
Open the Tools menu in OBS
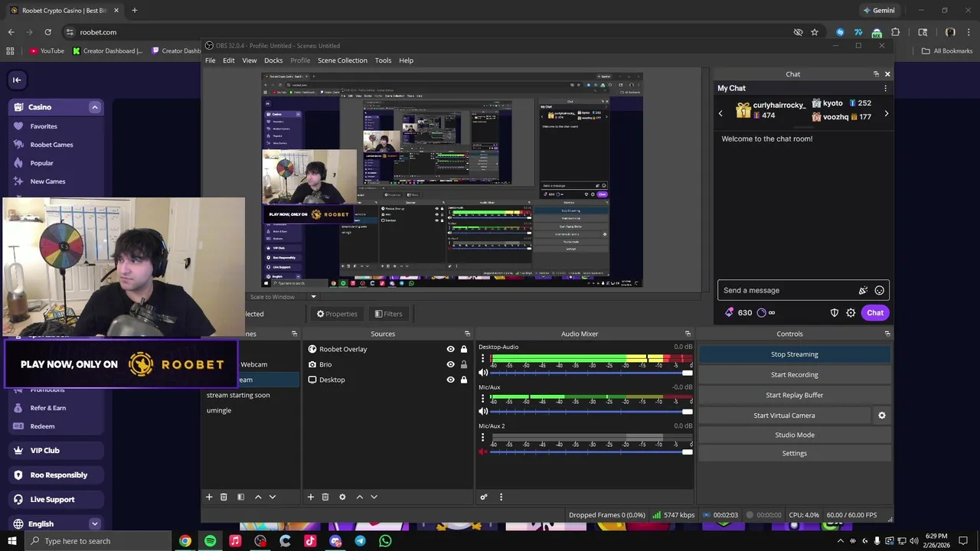[x=383, y=60]
